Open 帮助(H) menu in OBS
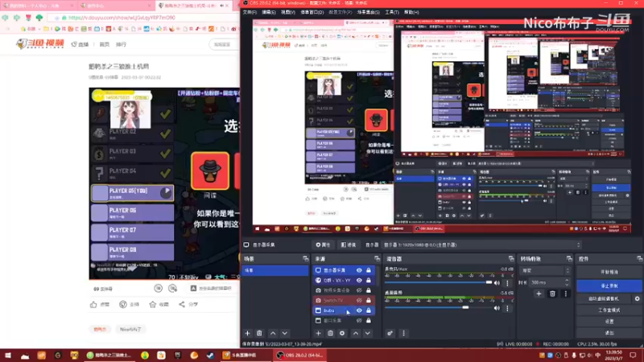Screen dimensions: 644x362 point(411,12)
